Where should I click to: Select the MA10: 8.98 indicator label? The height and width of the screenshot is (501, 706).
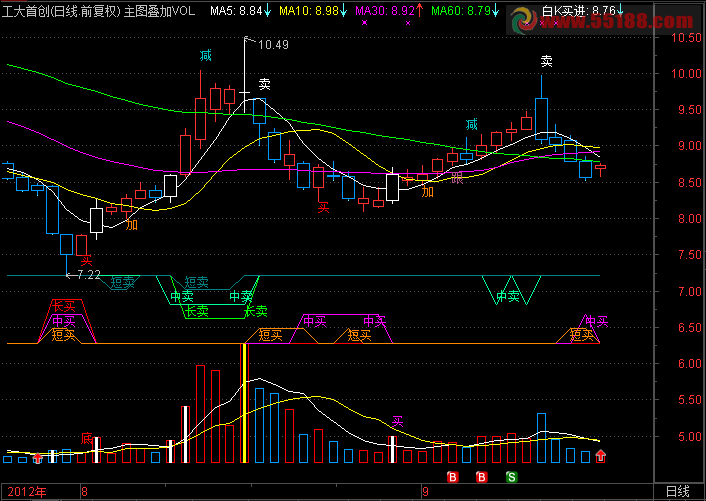pyautogui.click(x=309, y=10)
